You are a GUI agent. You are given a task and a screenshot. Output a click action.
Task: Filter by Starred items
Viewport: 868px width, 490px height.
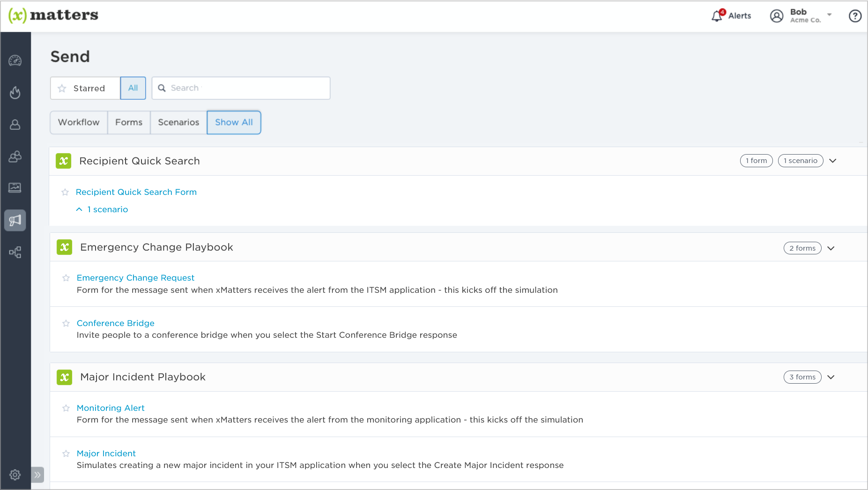click(x=85, y=88)
